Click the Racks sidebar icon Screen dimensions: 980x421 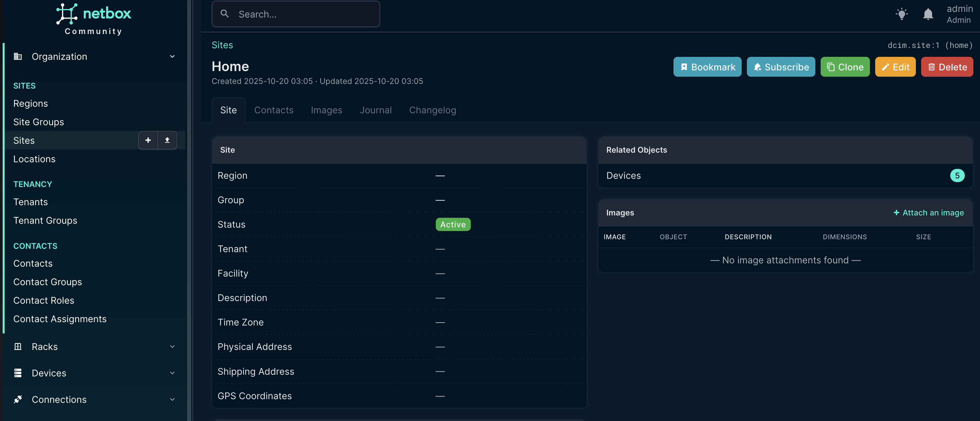tap(18, 346)
